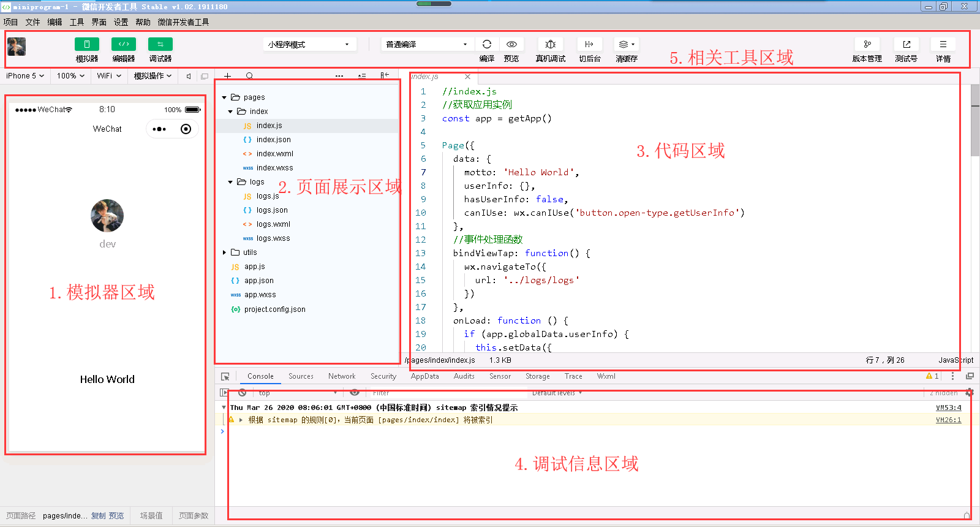The width and height of the screenshot is (980, 527).
Task: Collapse the index folder
Action: [x=230, y=112]
